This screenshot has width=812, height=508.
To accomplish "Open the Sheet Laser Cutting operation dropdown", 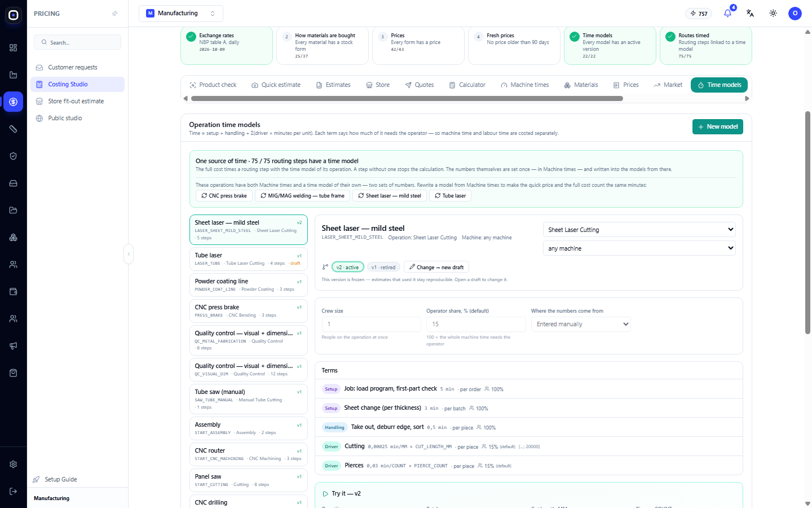I will click(639, 230).
